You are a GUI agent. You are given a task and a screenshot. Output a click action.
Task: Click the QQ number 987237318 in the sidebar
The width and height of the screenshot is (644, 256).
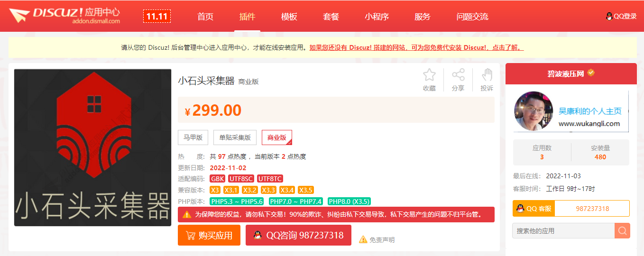[x=592, y=209]
